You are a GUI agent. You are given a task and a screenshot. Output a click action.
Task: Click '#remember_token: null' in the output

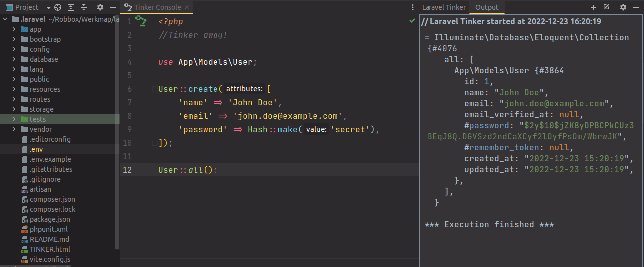click(x=518, y=148)
